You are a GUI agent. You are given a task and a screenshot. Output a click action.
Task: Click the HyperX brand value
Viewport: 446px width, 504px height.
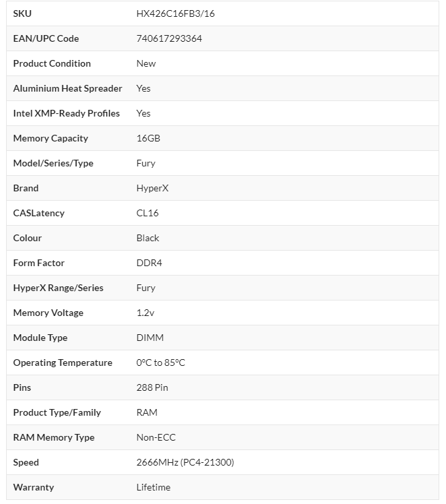click(x=152, y=188)
